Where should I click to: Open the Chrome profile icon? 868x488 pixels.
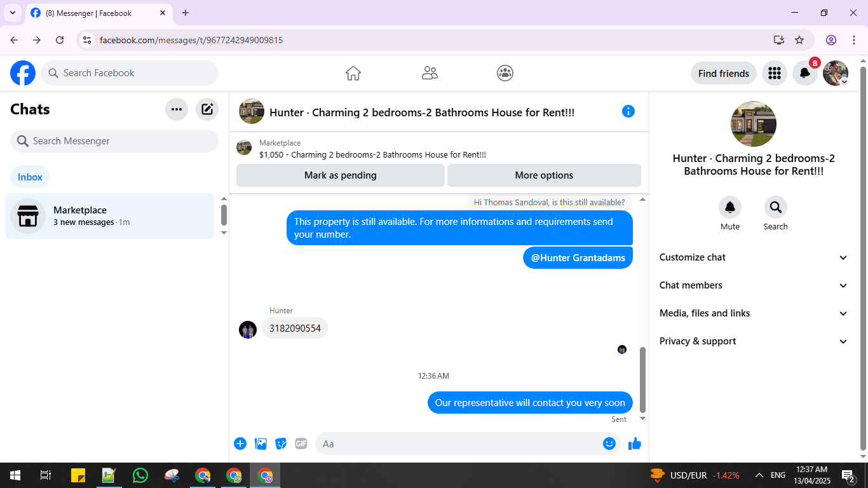click(831, 40)
